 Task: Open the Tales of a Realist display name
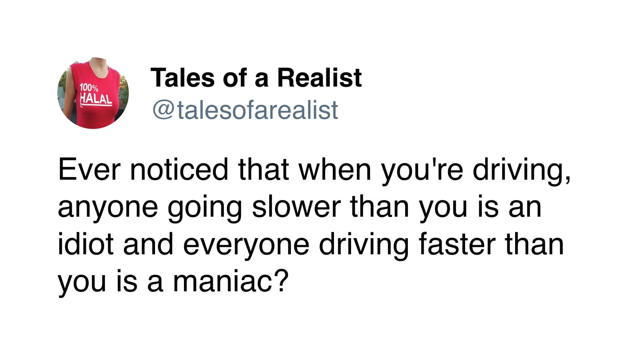256,78
